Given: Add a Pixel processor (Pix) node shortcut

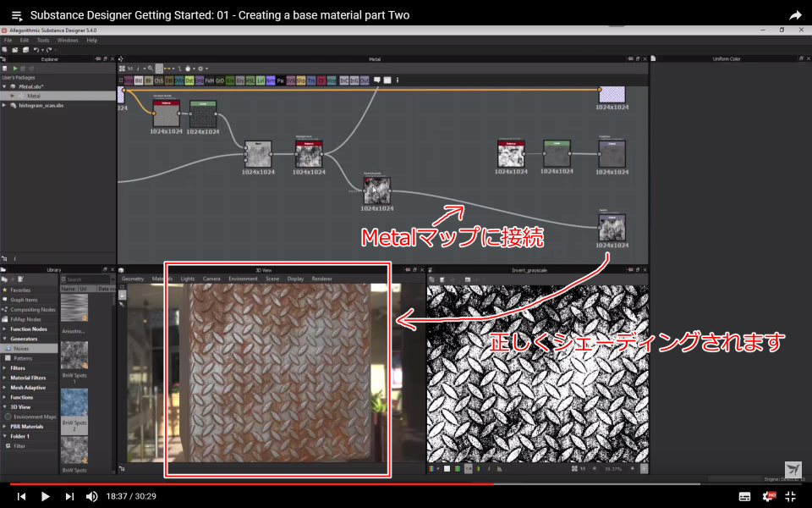Looking at the screenshot, I should pyautogui.click(x=281, y=81).
